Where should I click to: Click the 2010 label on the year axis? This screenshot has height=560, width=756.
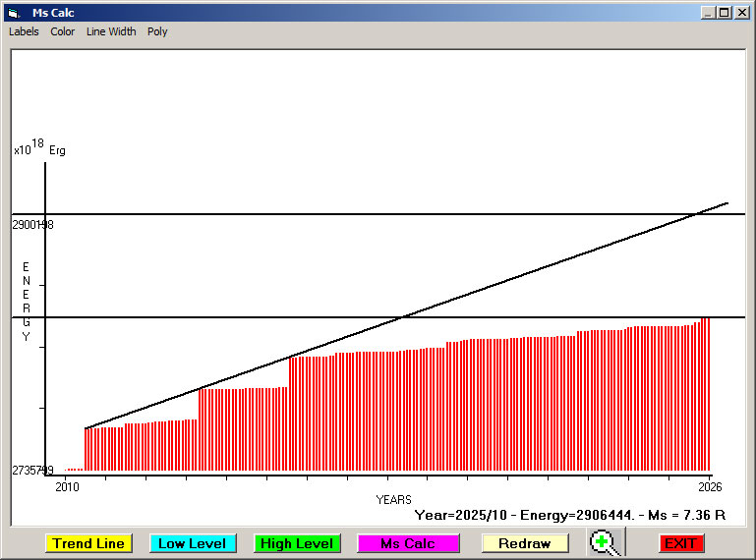(x=67, y=486)
